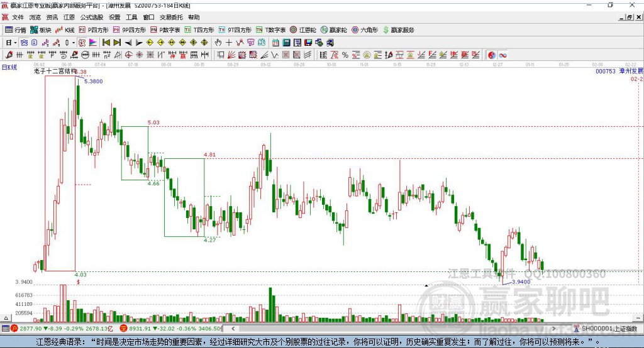Screen dimensions: 644x348
Task: Select the red crosshair circle tool
Action: coord(128,55)
